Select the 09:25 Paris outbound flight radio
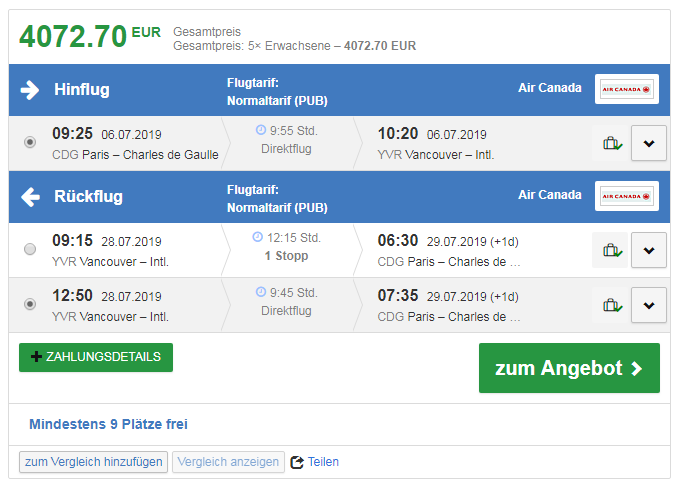 [30, 143]
